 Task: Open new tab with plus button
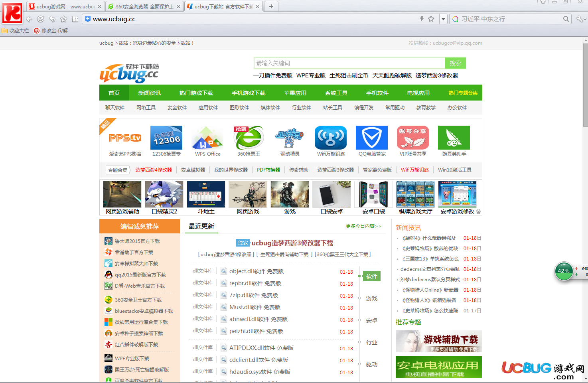point(271,6)
